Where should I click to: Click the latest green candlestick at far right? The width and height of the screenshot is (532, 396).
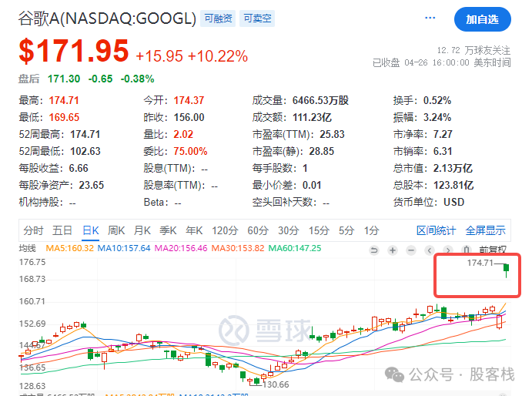pyautogui.click(x=507, y=270)
